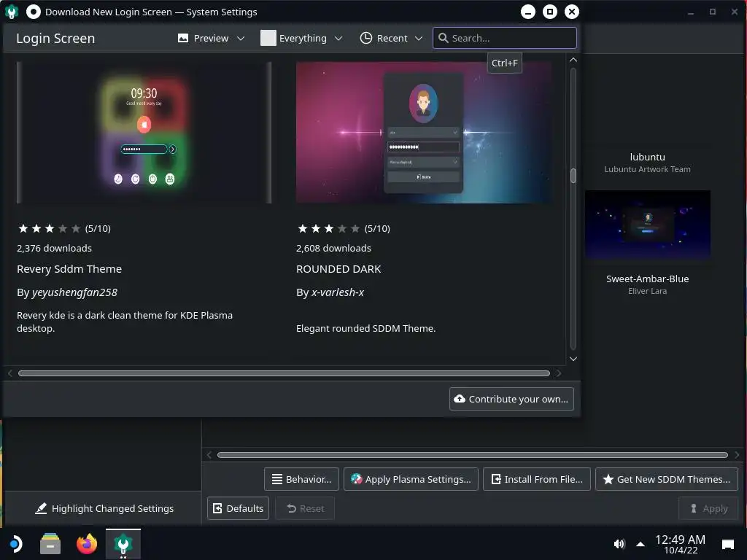
Task: Open the Recent sort order dropdown
Action: point(391,38)
